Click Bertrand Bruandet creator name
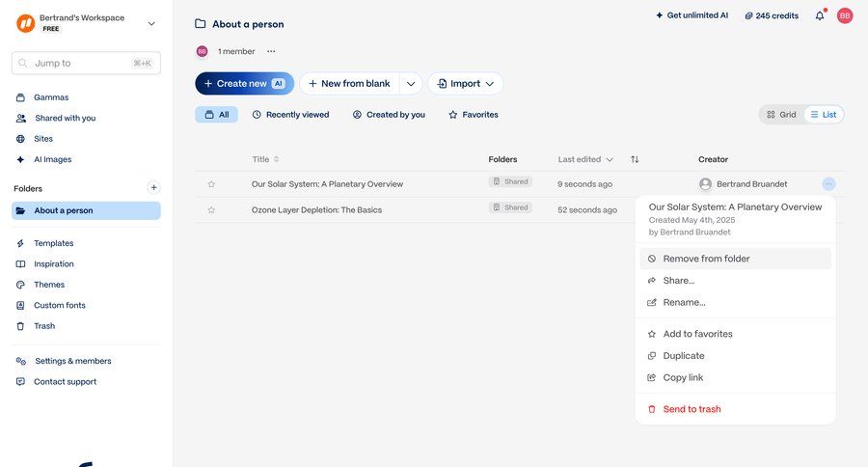 [751, 184]
